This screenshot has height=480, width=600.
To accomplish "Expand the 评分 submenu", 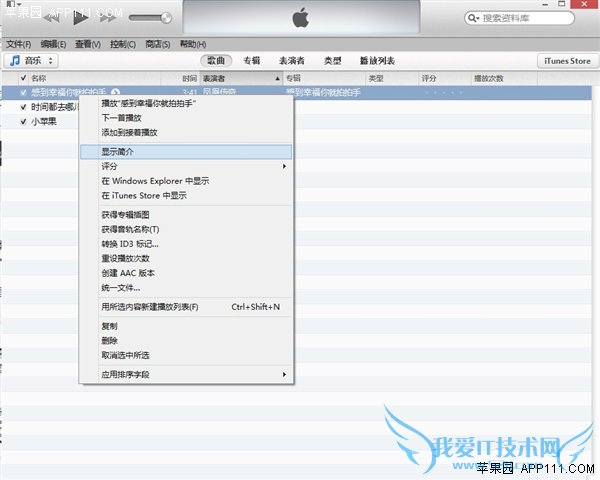I will click(x=186, y=166).
